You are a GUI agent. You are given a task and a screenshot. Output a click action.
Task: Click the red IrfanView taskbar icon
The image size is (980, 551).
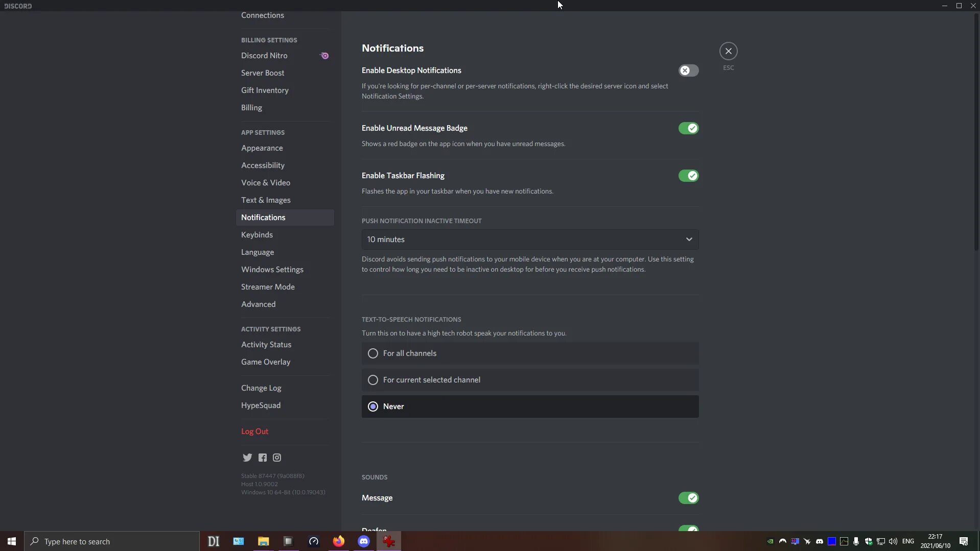pos(389,541)
